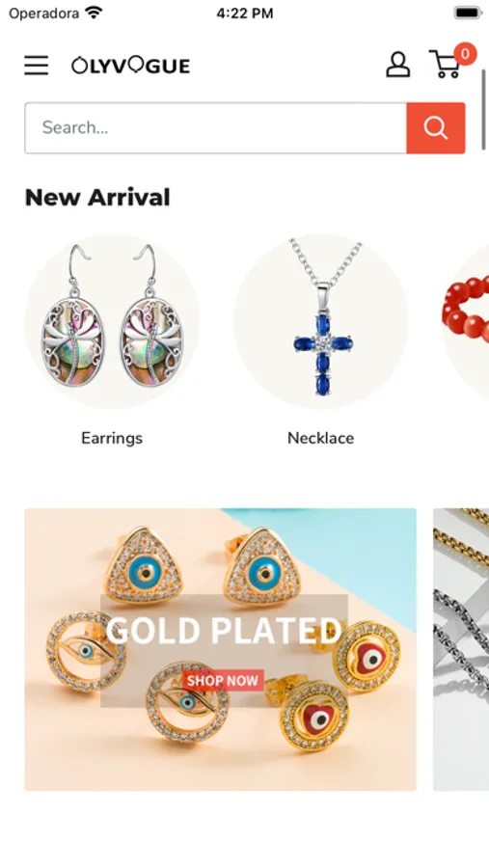The image size is (489, 868).
Task: Tap the battery indicator
Action: [468, 13]
